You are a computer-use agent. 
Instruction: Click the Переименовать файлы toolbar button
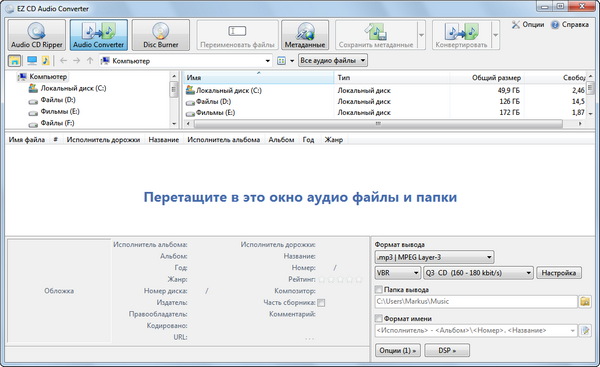(x=237, y=35)
